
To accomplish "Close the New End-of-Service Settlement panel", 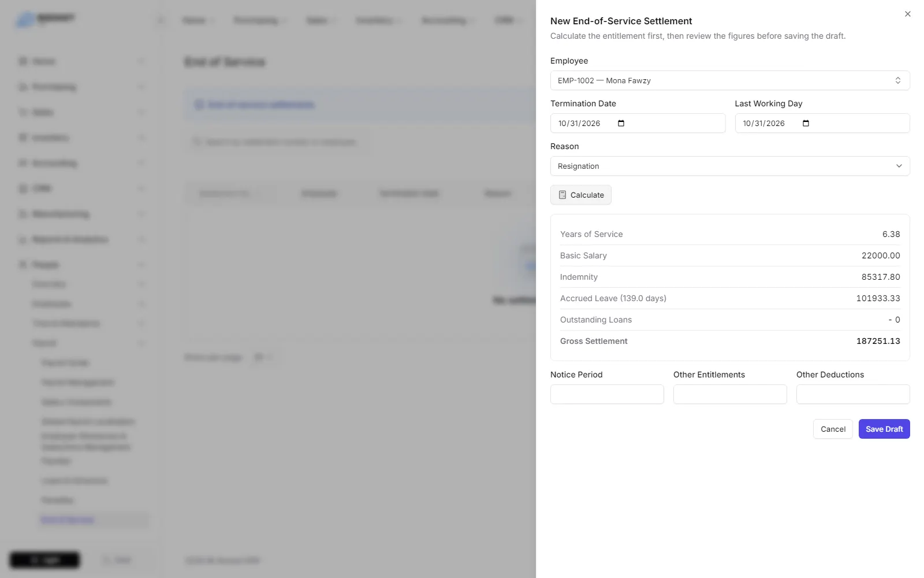I will tap(907, 14).
